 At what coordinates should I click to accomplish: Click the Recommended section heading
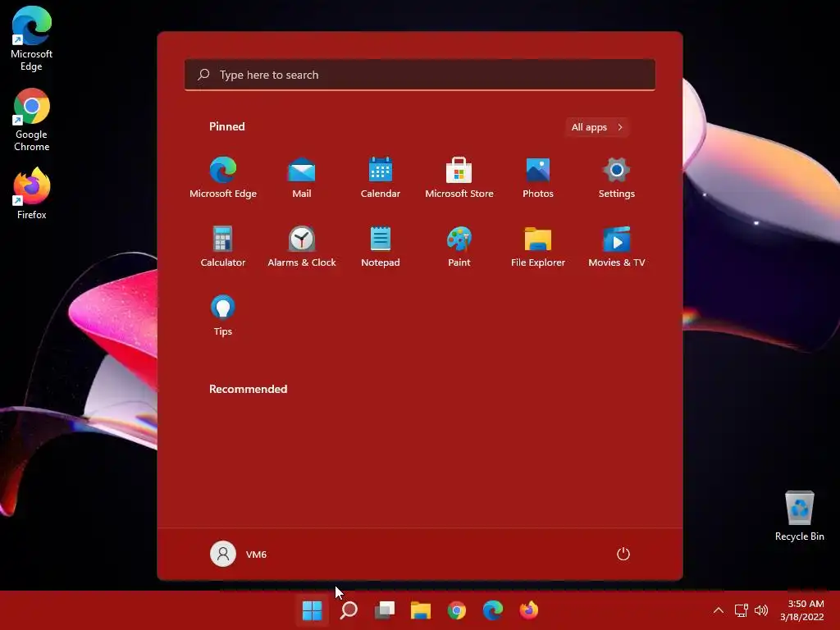(x=248, y=389)
